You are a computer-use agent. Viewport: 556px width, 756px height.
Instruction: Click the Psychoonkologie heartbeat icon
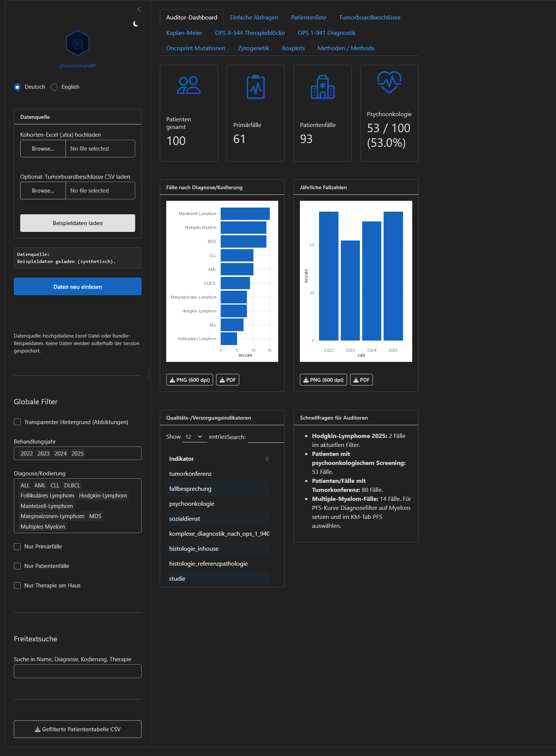tap(389, 82)
